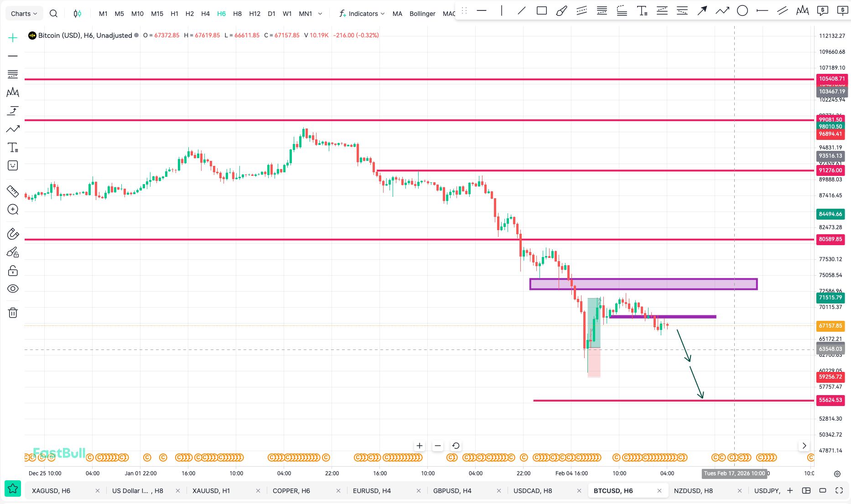
Task: Click the 91276.00 price level label
Action: point(830,170)
